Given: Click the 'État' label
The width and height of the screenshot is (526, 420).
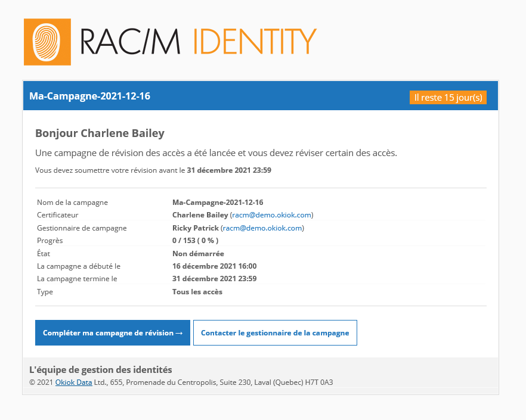Looking at the screenshot, I should (44, 253).
